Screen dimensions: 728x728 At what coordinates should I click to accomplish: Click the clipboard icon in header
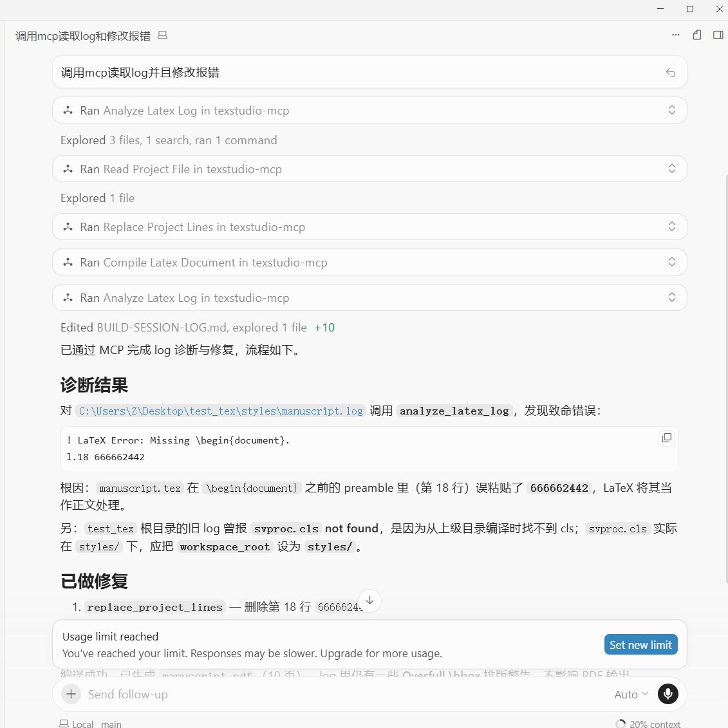coord(697,35)
